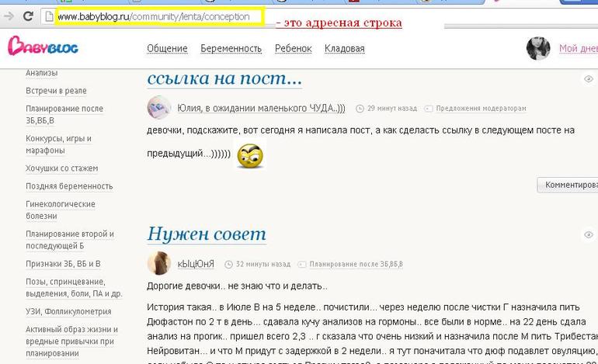
Task: Open Признаки ЗБ, ВБ и В category
Action: (63, 263)
